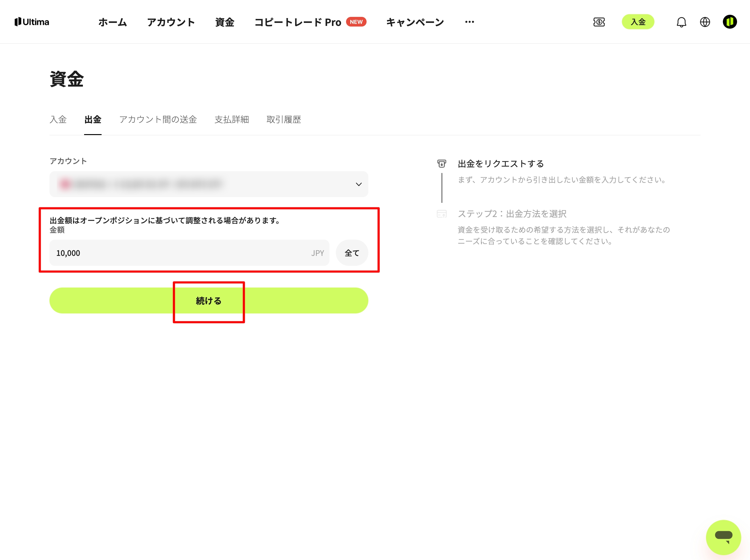750x560 pixels.
Task: Click the withdrawal request step icon
Action: [x=441, y=164]
